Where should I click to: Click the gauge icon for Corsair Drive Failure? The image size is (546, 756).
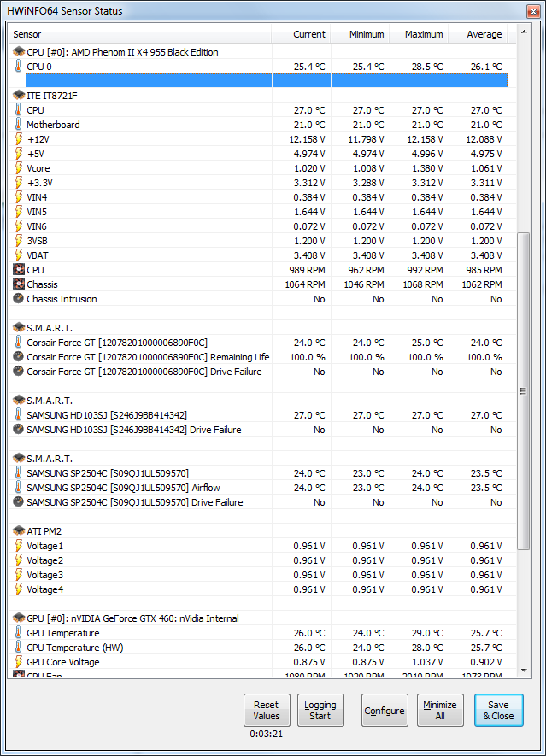tap(18, 372)
